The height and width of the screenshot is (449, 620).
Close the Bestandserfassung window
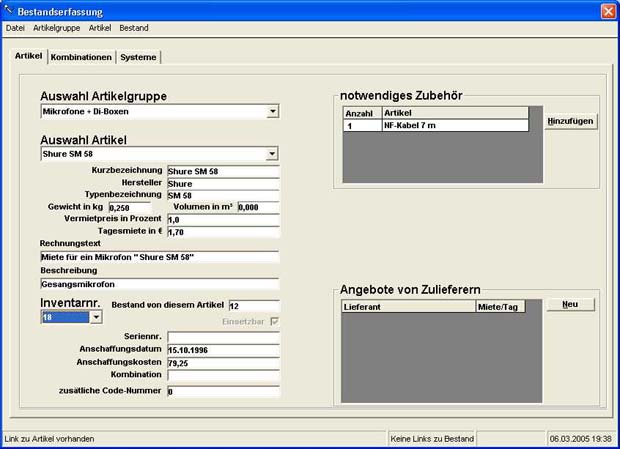pos(607,10)
